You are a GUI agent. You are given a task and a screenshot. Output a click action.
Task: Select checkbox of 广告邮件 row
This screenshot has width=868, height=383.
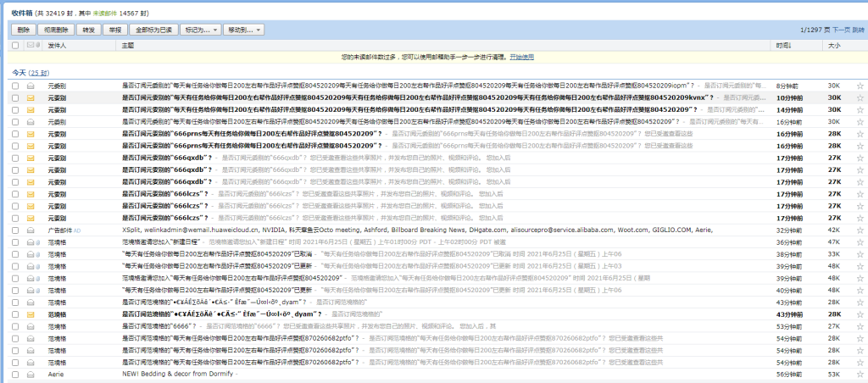pyautogui.click(x=15, y=230)
